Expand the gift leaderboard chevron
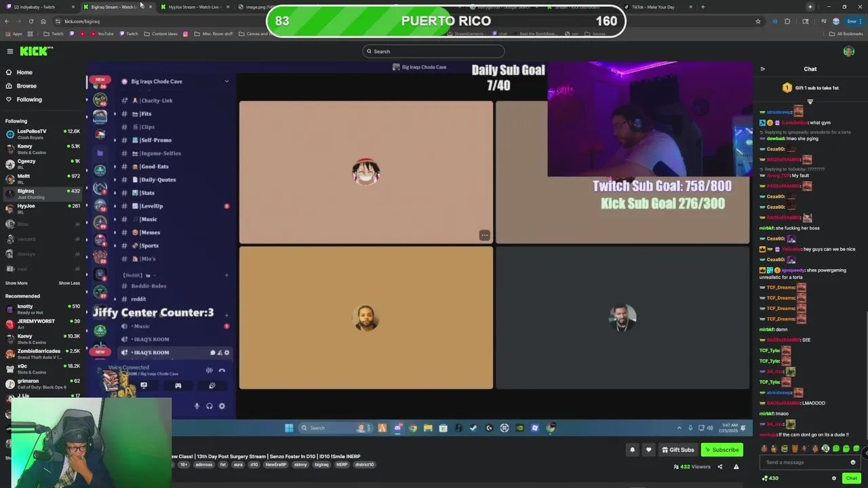The width and height of the screenshot is (868, 488). click(x=810, y=101)
